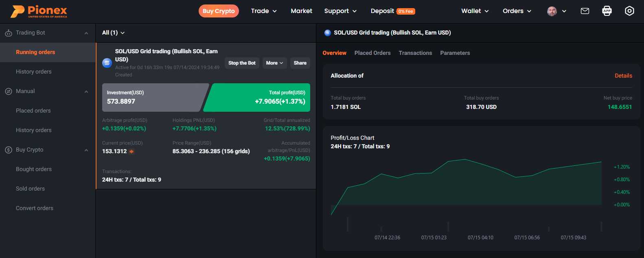The height and width of the screenshot is (258, 644).
Task: Click price range 85.3063 - 236.285
Action: pos(211,152)
